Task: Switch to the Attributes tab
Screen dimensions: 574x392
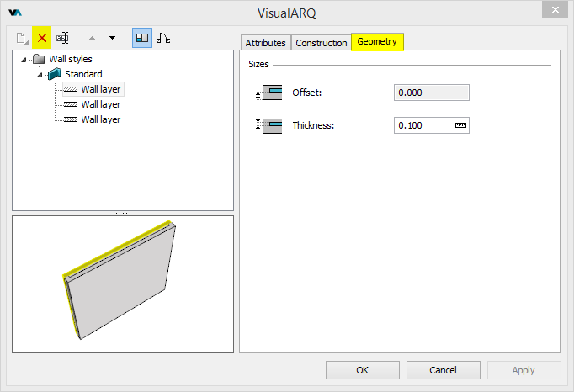Action: tap(265, 43)
